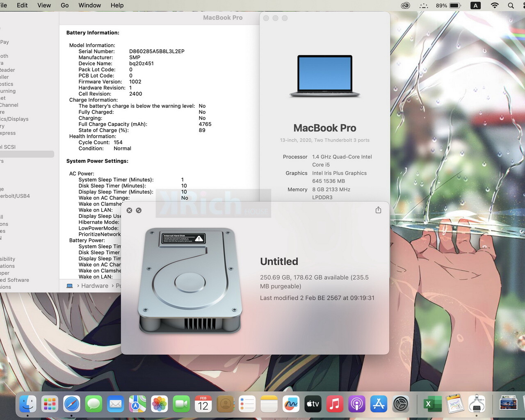Open Freeform app in the dock
525x420 pixels.
tap(291, 404)
